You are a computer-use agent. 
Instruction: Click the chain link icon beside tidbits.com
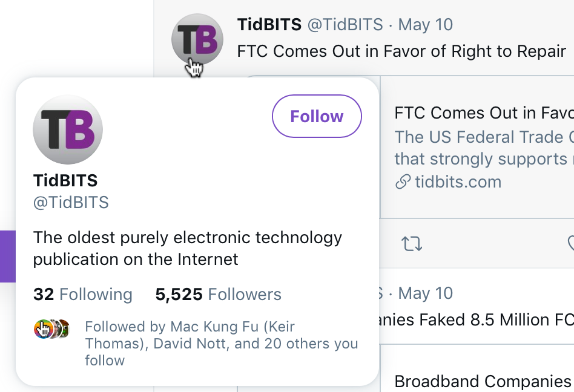pos(403,182)
